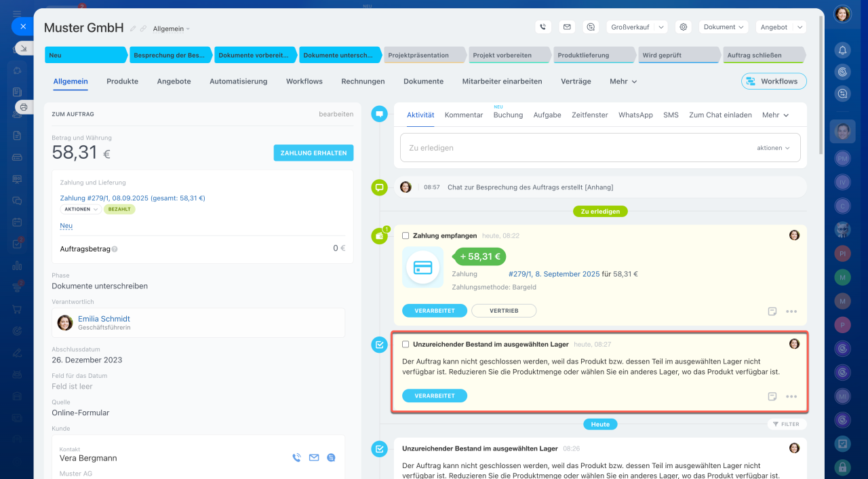Click the phone call icon in header
Viewport: 868px width, 479px height.
[542, 27]
